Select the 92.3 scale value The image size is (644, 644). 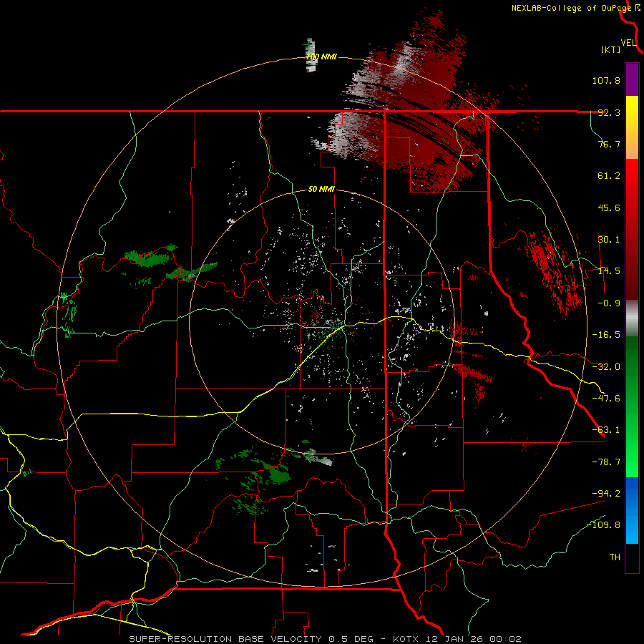coord(609,112)
